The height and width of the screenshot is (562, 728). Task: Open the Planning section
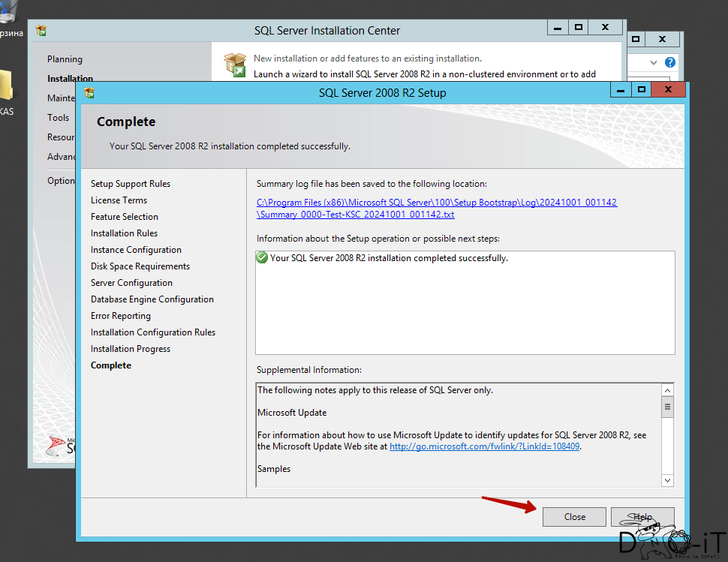click(65, 59)
